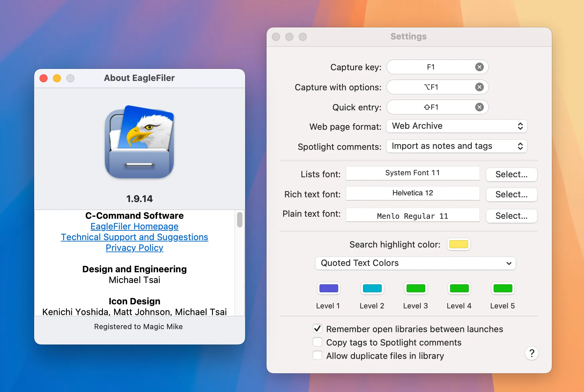This screenshot has width=584, height=392.
Task: Change the Level 3 quote color
Action: tap(416, 288)
